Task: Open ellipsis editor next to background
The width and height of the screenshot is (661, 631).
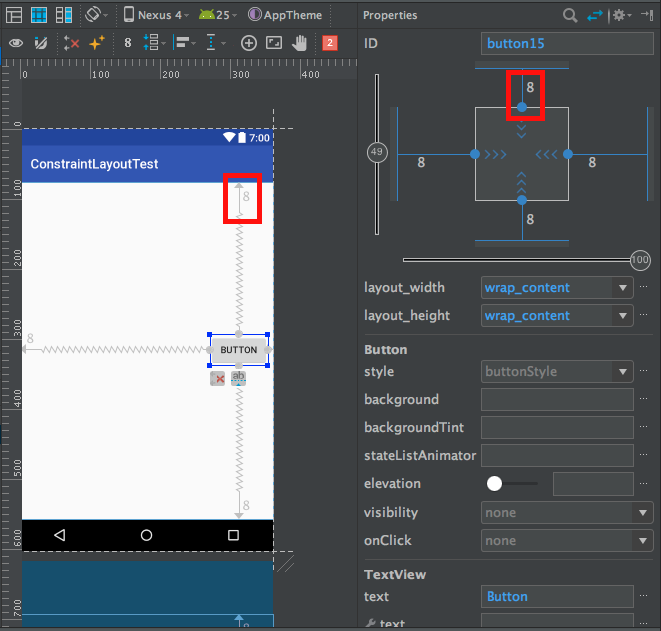Action: click(x=643, y=399)
